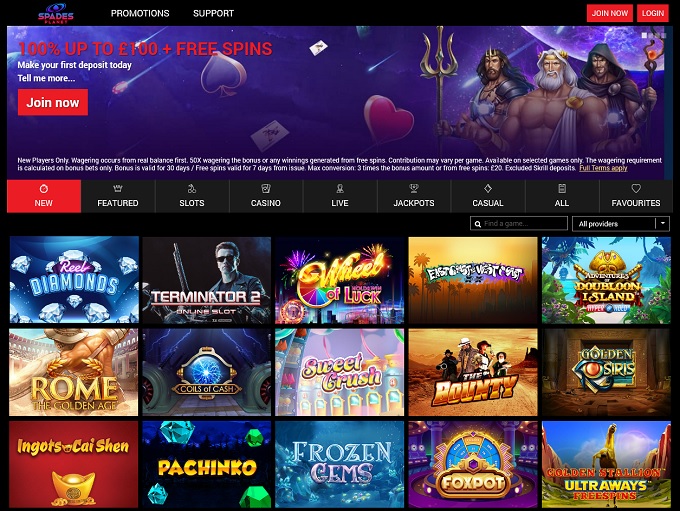This screenshot has height=511, width=680.
Task: Follow the Full Terms apply link
Action: [603, 168]
